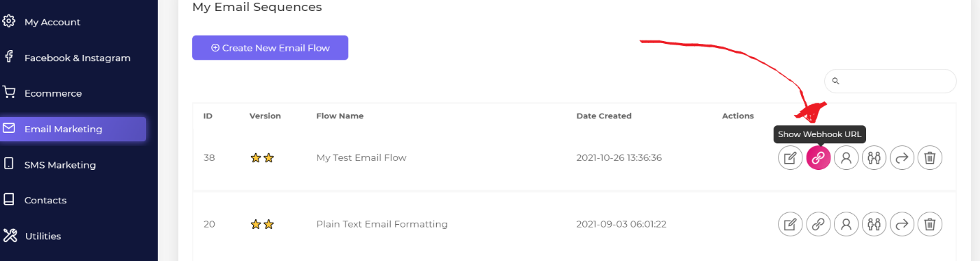Click share arrow icon for My Test Email Flow
This screenshot has height=261, width=980.
(x=903, y=158)
